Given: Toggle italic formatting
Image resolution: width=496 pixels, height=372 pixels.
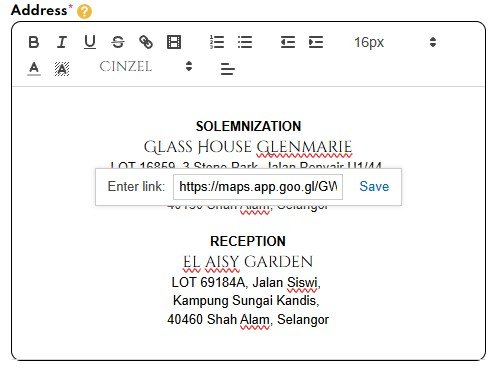Looking at the screenshot, I should 62,42.
